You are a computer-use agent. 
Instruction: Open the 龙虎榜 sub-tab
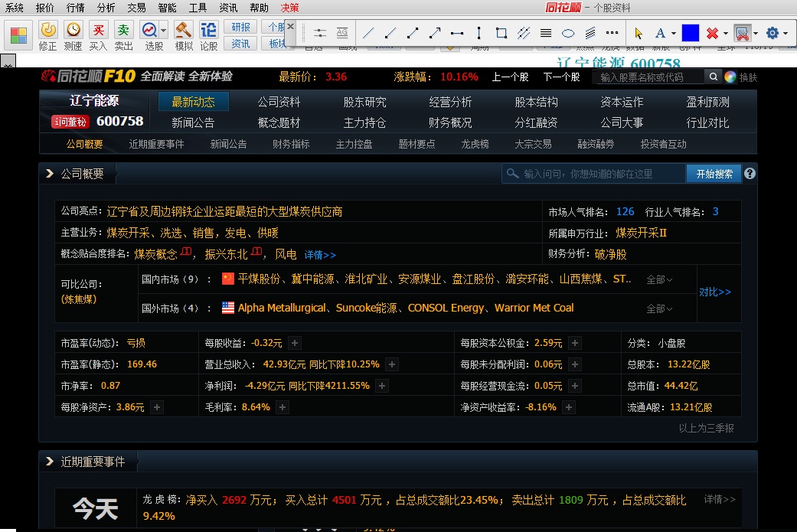475,145
